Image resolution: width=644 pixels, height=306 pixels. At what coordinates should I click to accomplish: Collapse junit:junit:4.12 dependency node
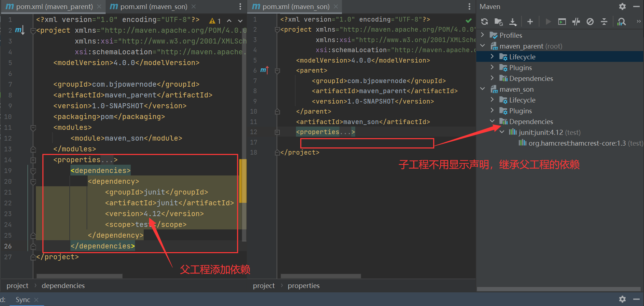click(x=502, y=132)
